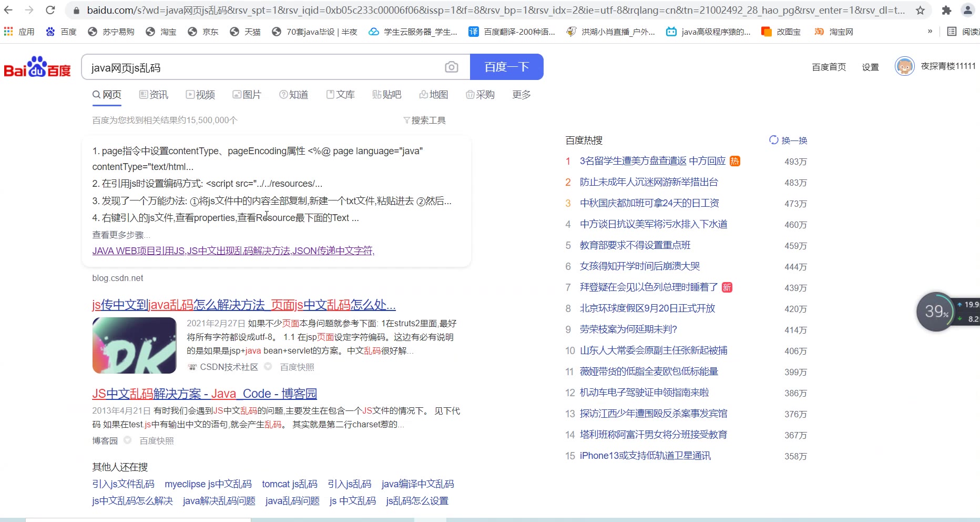Switch to the 地图 tab

pos(433,95)
